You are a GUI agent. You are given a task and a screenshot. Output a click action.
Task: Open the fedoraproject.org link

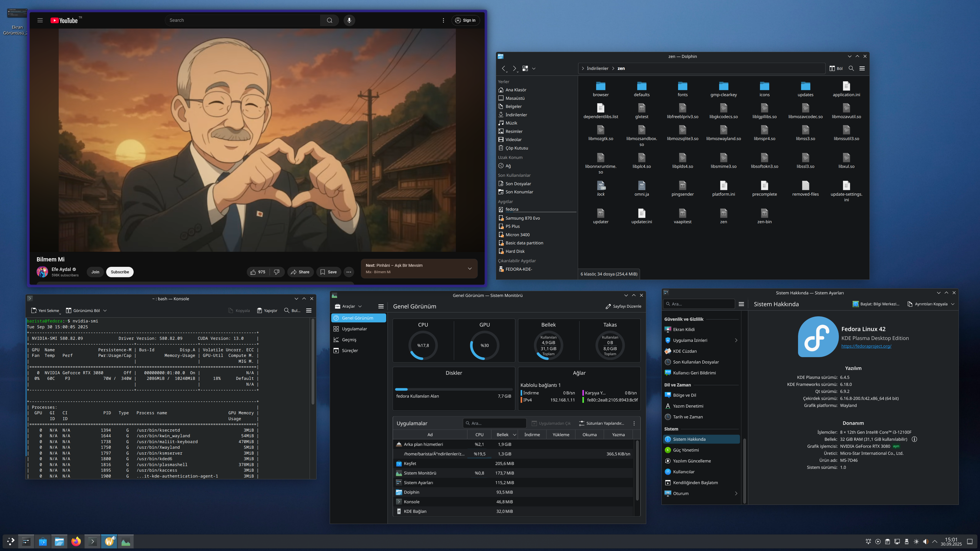pos(866,346)
